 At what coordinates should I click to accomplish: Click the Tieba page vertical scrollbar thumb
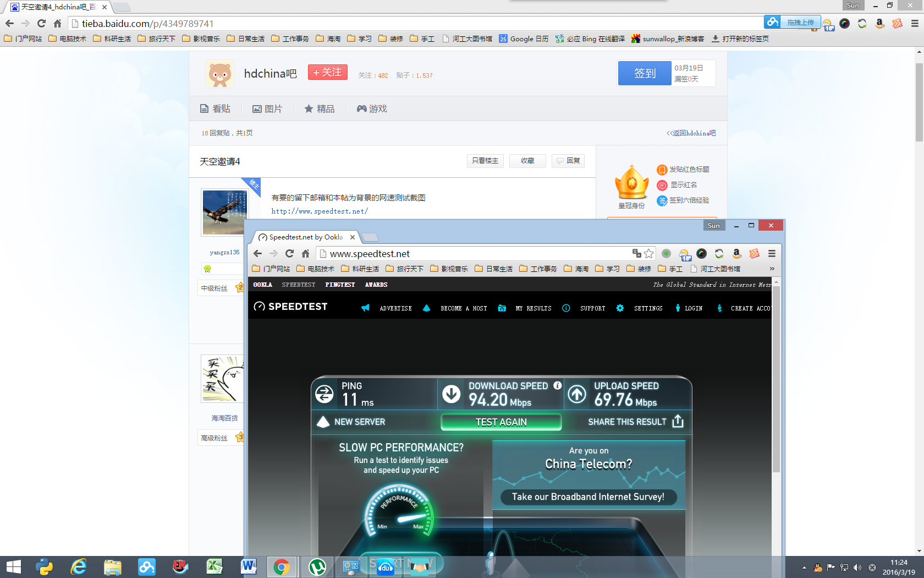click(919, 102)
